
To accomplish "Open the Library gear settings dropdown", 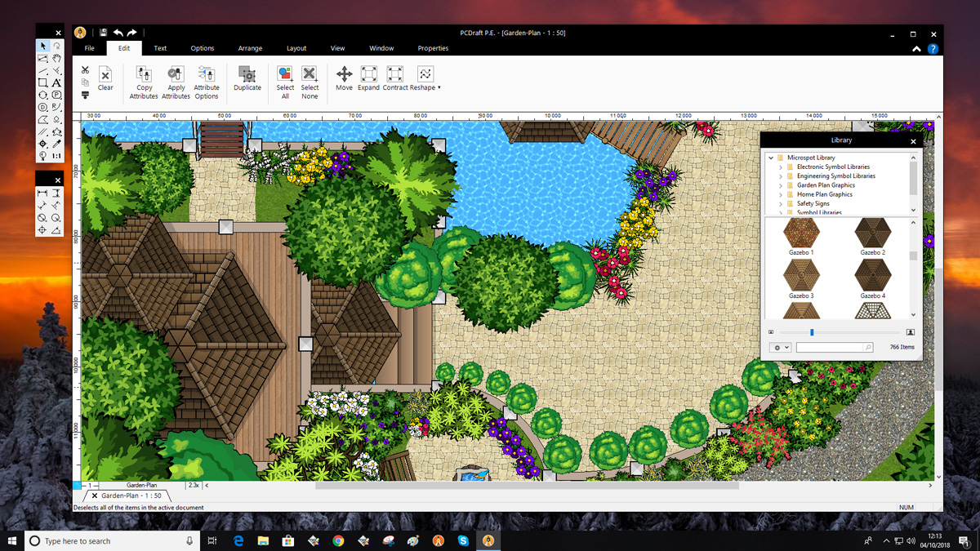I will coord(781,348).
